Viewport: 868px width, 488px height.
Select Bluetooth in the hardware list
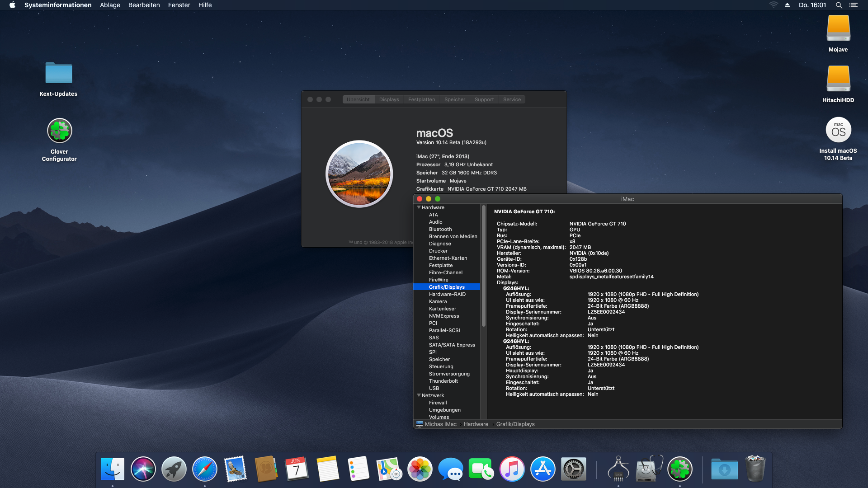(440, 229)
